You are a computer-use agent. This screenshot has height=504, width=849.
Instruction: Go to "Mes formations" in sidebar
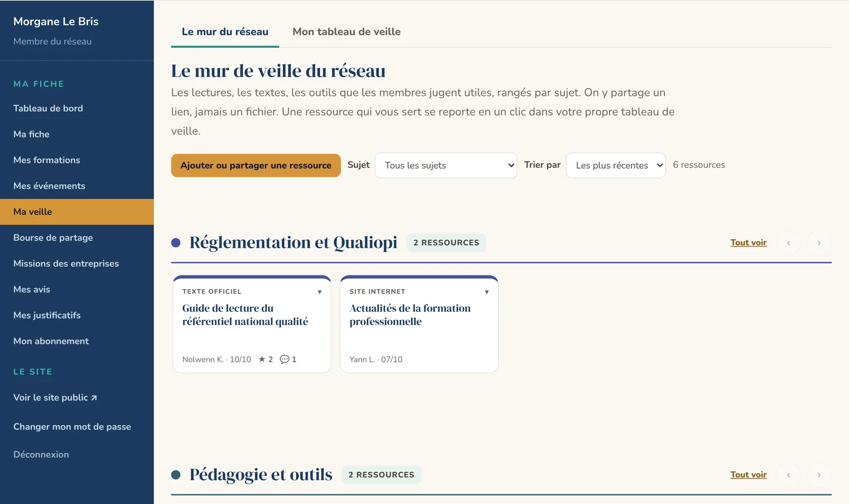pos(77,160)
